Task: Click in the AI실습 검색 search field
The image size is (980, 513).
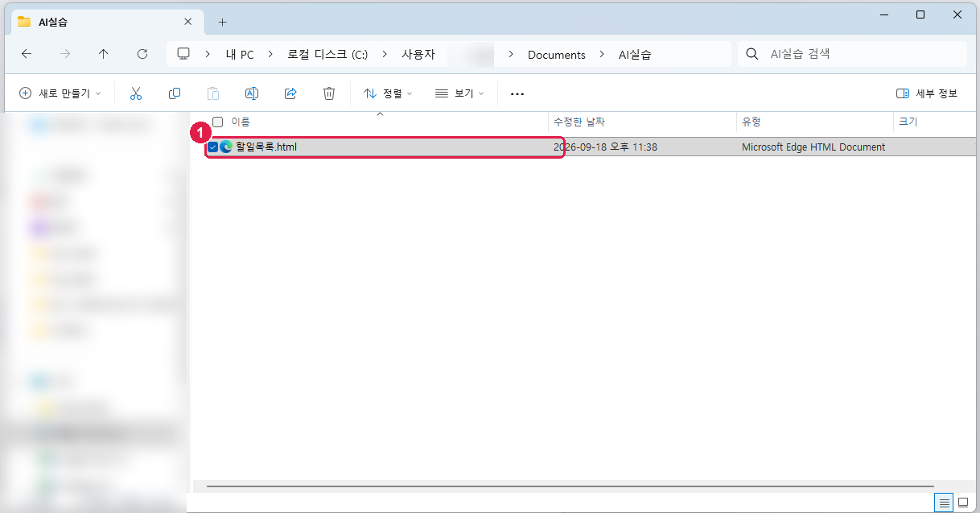Action: tap(853, 54)
